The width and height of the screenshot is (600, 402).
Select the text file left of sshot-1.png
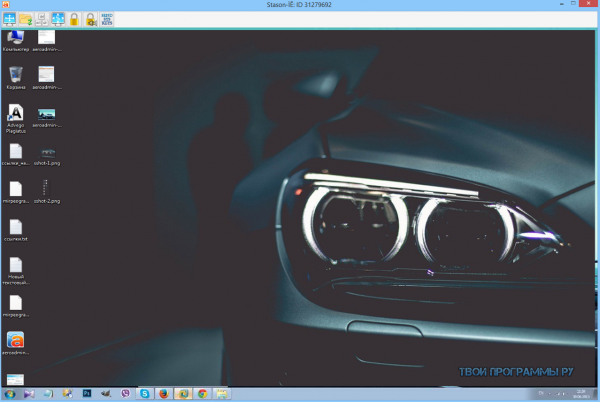click(x=16, y=155)
